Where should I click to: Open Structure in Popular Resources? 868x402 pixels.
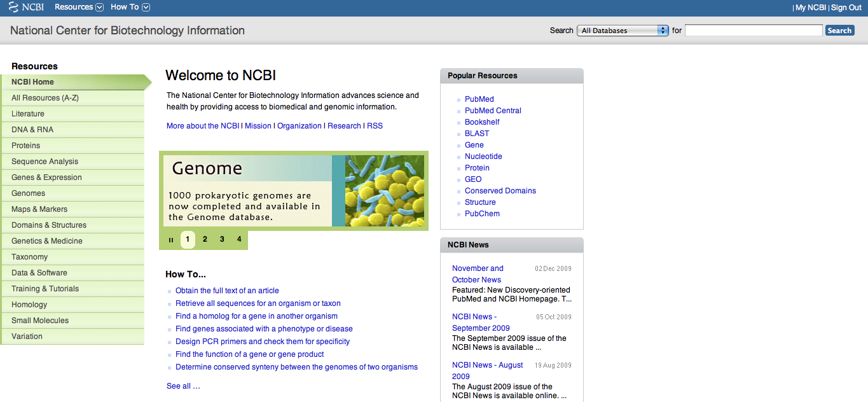point(480,202)
